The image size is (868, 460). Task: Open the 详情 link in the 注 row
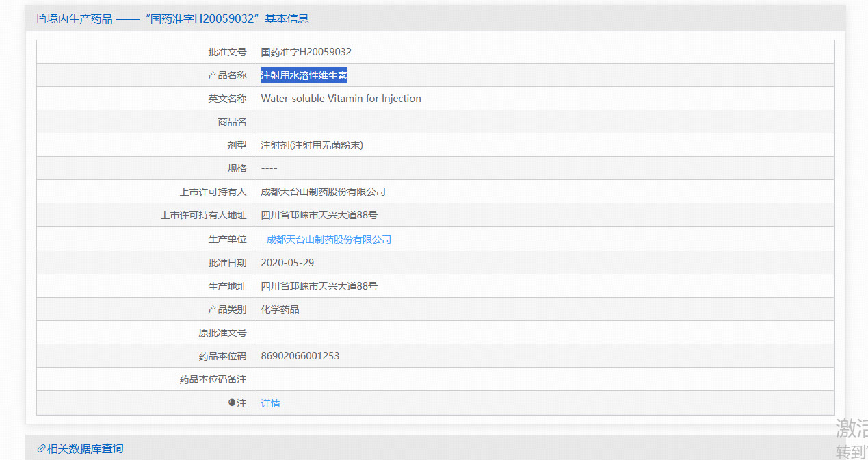point(270,403)
